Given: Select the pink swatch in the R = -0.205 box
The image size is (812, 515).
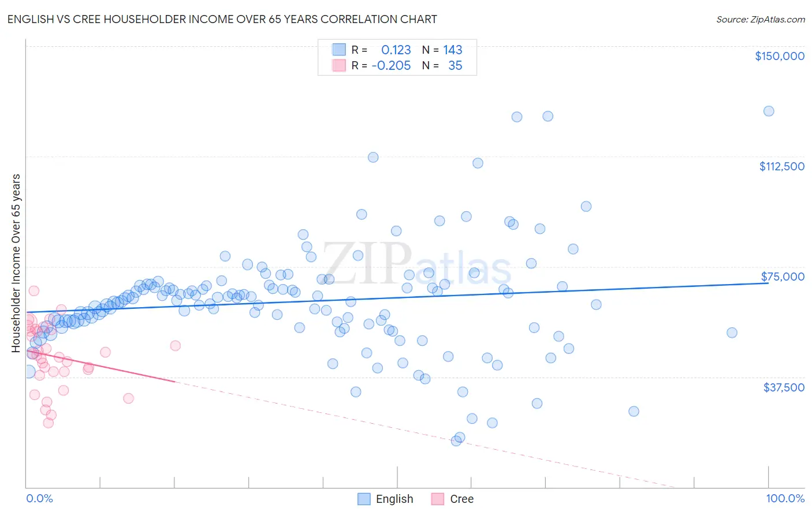Looking at the screenshot, I should coord(338,65).
